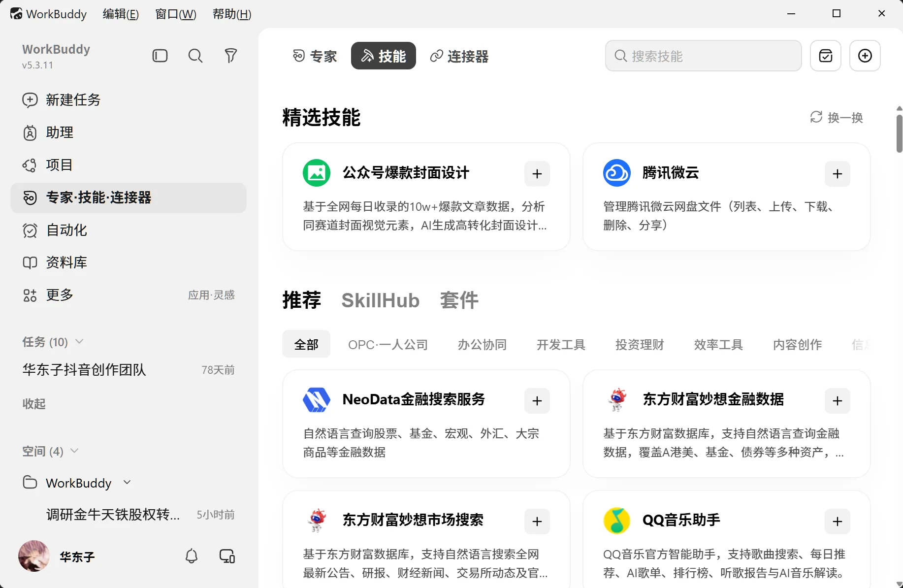Click the NeoData logo icon

317,400
